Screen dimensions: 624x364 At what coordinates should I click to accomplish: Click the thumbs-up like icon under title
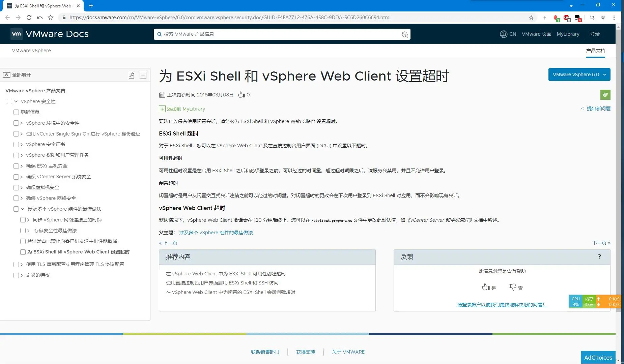click(x=241, y=95)
